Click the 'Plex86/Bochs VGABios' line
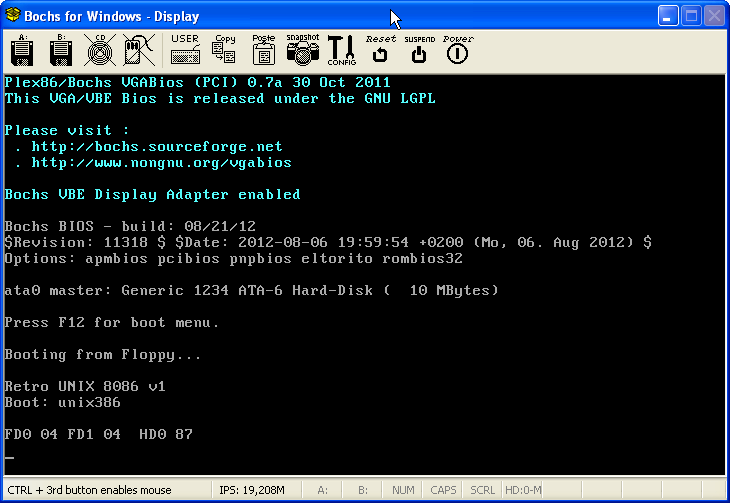Viewport: 730px width, 503px height. point(198,82)
